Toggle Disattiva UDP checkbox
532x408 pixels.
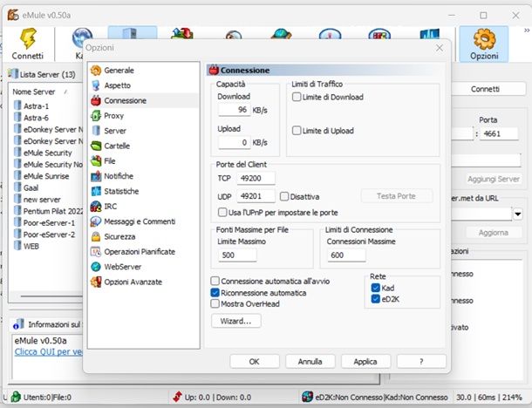(x=284, y=196)
